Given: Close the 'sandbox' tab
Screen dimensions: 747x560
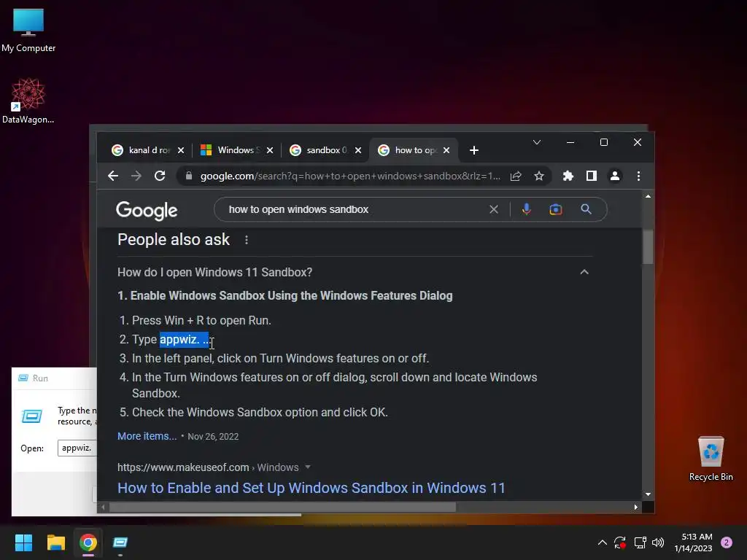Looking at the screenshot, I should (357, 150).
